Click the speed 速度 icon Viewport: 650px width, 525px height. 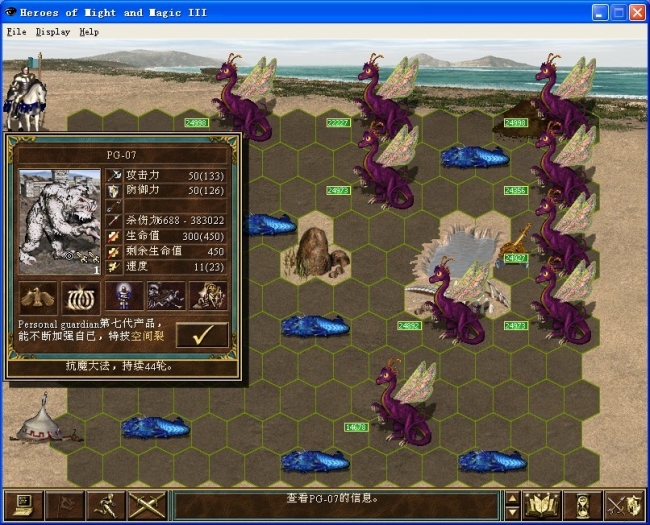(114, 267)
